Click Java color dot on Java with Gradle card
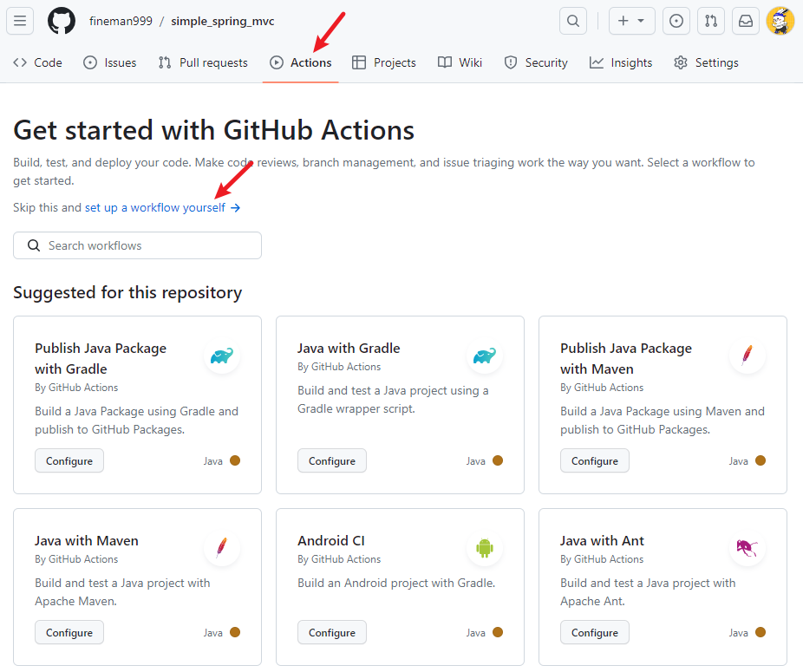This screenshot has width=803, height=672. (498, 460)
